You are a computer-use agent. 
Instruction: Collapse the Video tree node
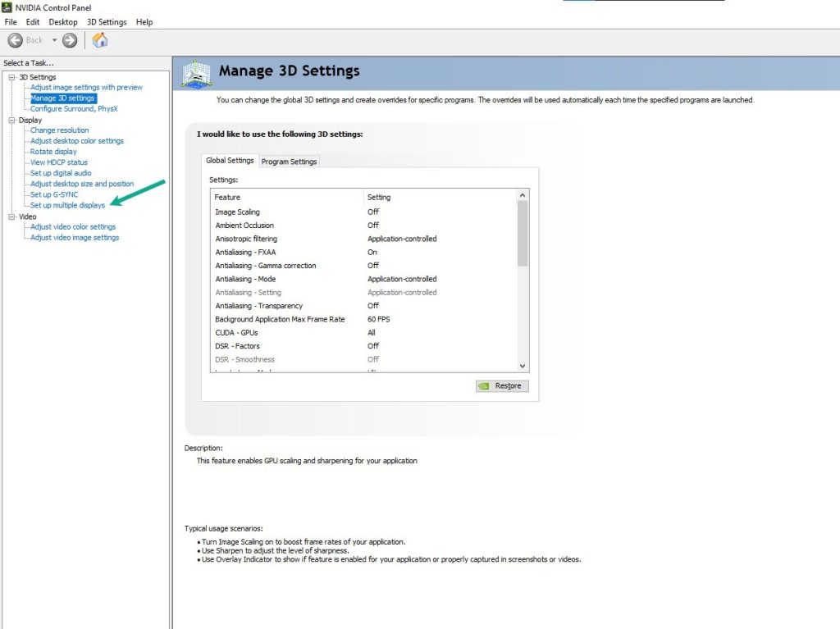pyautogui.click(x=11, y=217)
